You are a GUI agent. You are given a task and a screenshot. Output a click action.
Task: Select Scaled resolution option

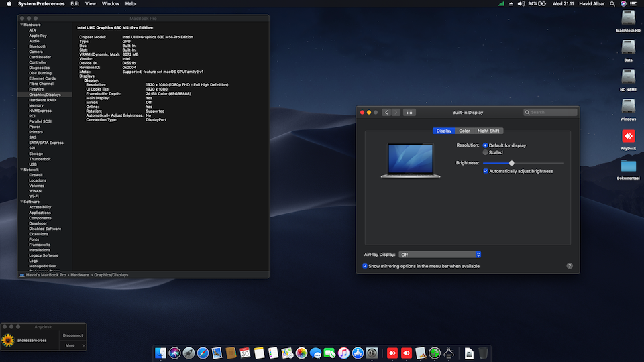[x=485, y=152]
